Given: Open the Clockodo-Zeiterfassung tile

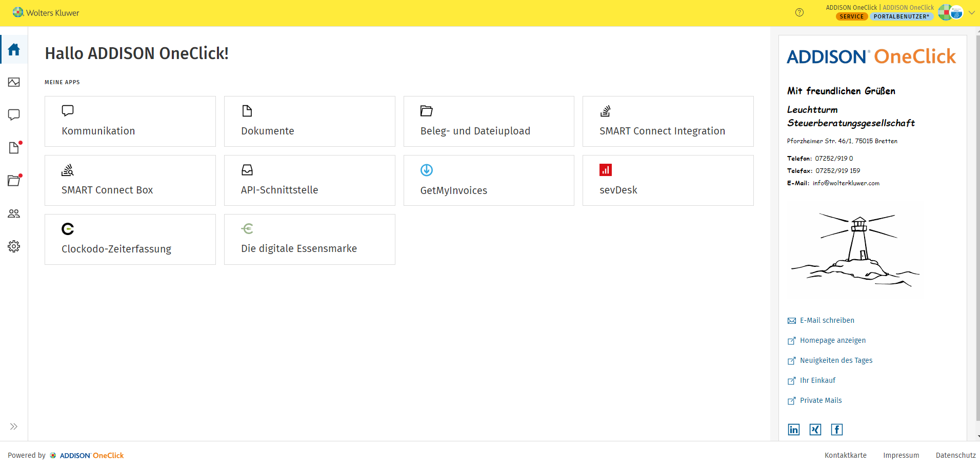Looking at the screenshot, I should tap(130, 239).
